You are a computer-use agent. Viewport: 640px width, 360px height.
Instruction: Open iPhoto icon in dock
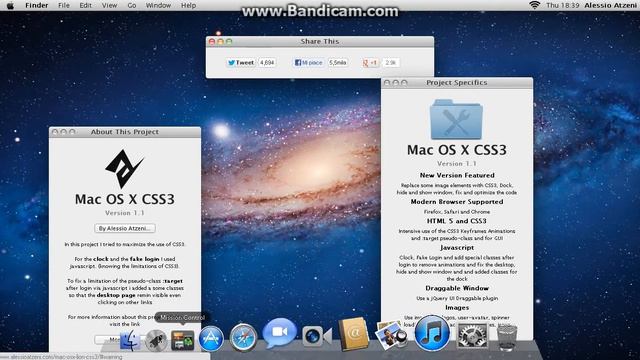pyautogui.click(x=391, y=336)
